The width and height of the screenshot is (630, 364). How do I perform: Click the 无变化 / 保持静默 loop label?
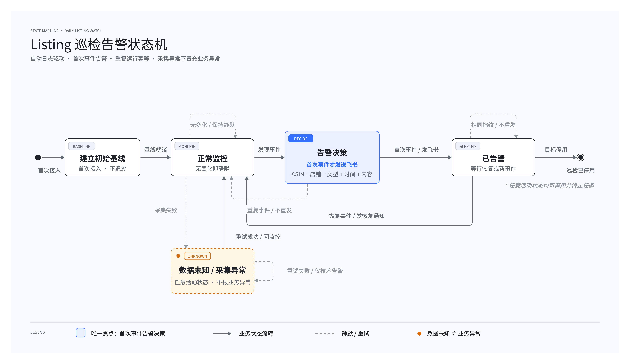(212, 125)
